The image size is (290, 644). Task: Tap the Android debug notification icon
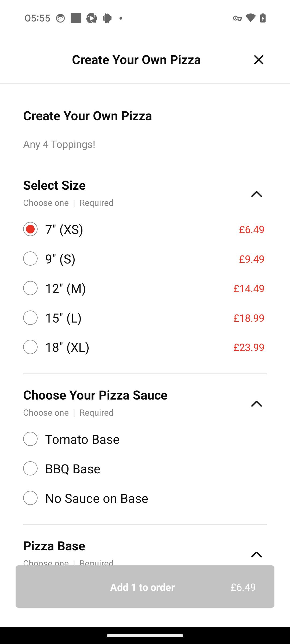click(107, 18)
